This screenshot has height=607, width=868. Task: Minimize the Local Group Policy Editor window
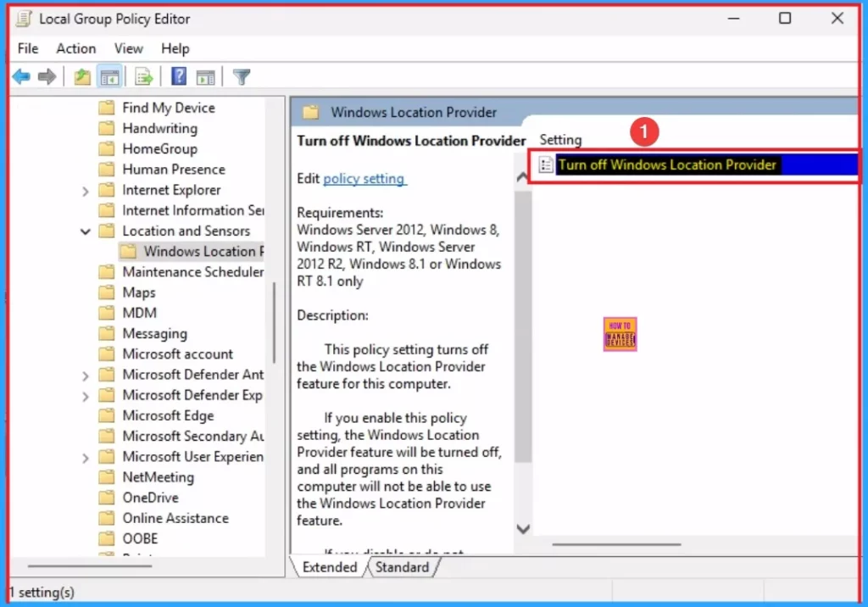tap(733, 19)
